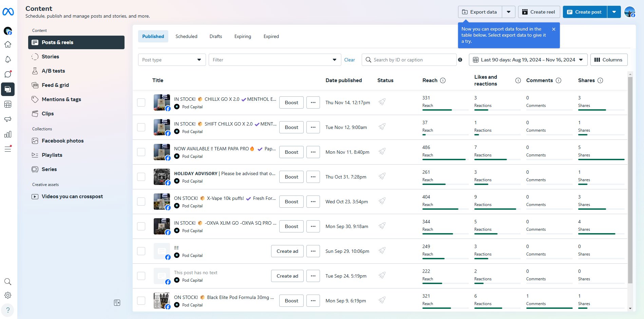Boost the CHILLX GO X 2.0 MENTHOL post
Image resolution: width=644 pixels, height=319 pixels.
291,102
